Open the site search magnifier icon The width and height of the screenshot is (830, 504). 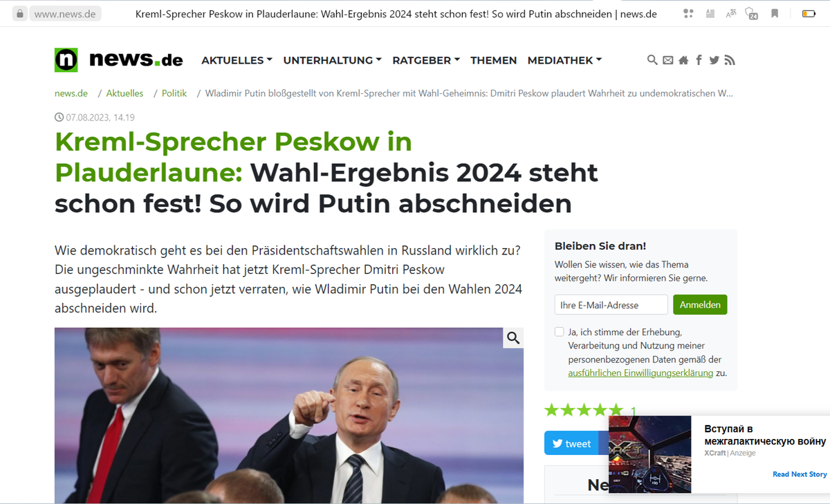click(652, 60)
